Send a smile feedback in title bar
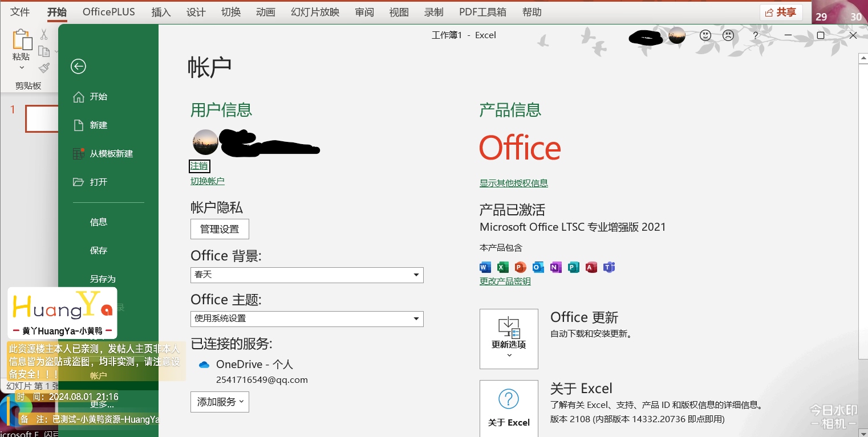The image size is (868, 437). 705,35
